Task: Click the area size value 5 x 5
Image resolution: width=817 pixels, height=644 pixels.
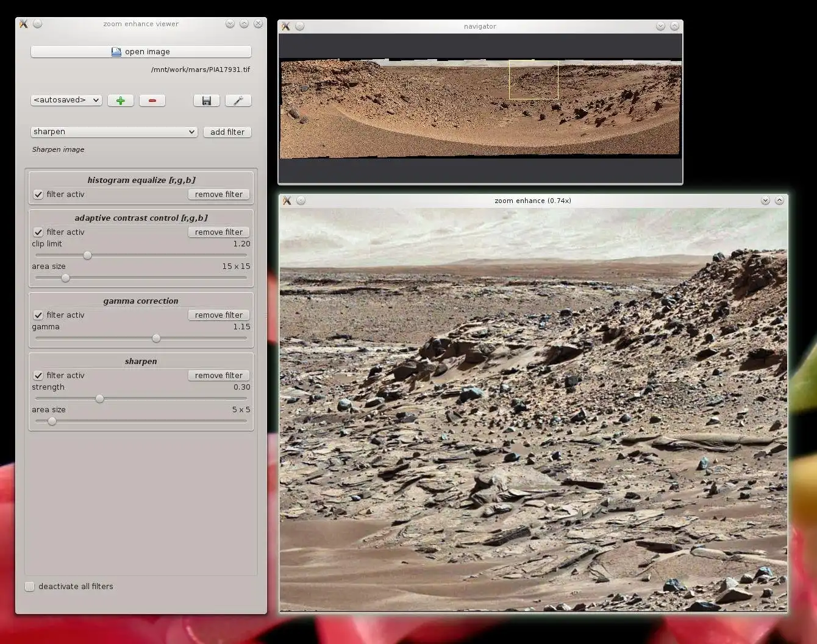Action: (241, 410)
